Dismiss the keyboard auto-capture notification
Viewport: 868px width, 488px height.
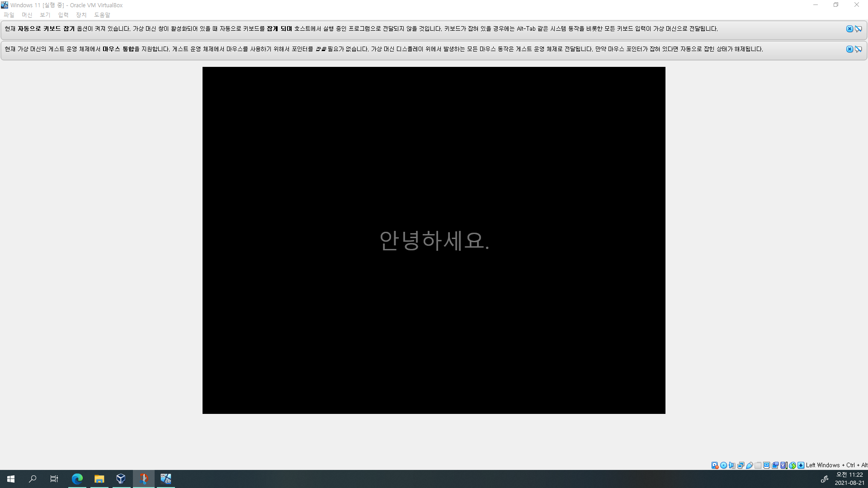coord(849,29)
